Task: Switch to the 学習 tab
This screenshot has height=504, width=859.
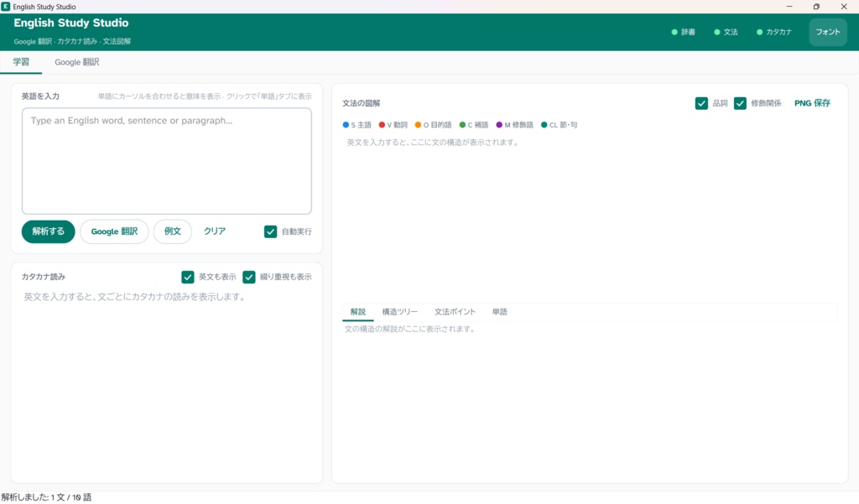Action: [x=21, y=62]
